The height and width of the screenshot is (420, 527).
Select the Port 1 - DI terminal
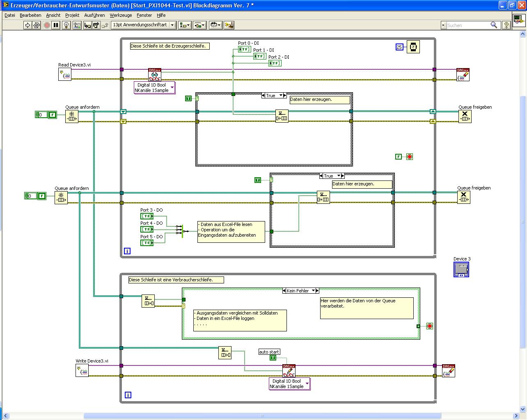pos(259,56)
